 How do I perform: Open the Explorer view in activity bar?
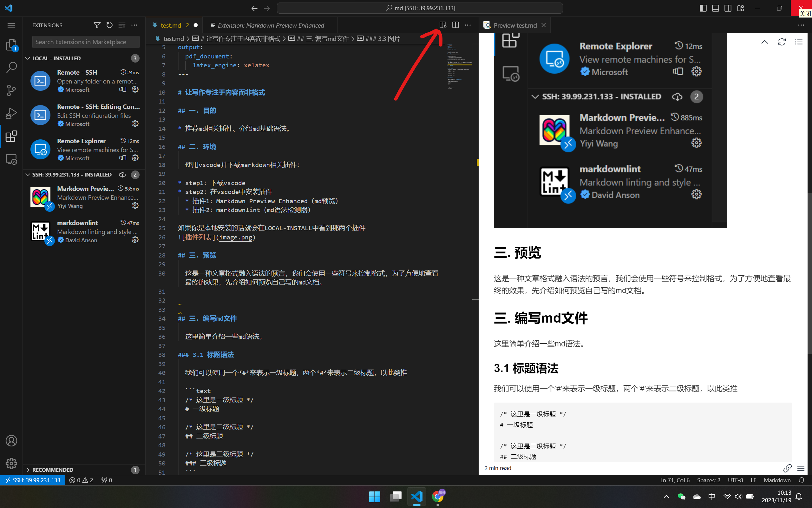point(11,45)
